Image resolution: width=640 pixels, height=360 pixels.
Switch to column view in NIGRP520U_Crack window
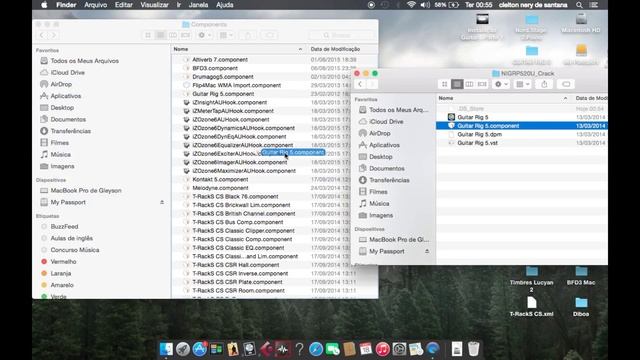[469, 84]
